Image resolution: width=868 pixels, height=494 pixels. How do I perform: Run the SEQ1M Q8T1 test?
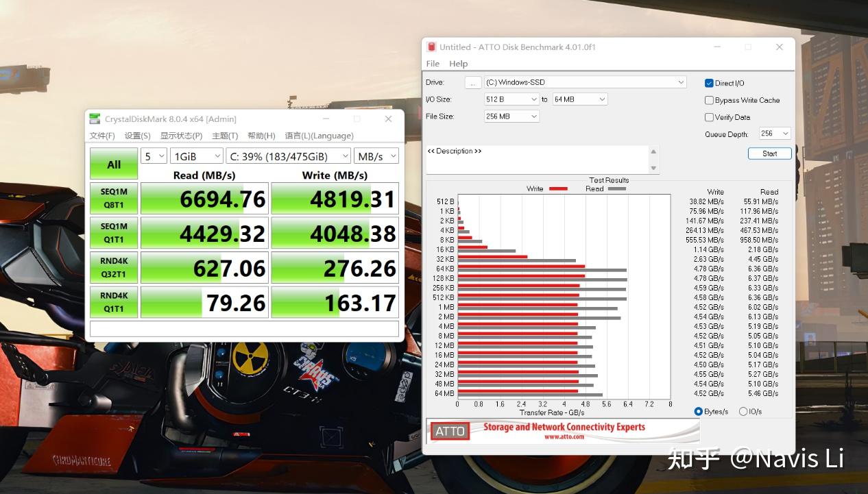(113, 198)
